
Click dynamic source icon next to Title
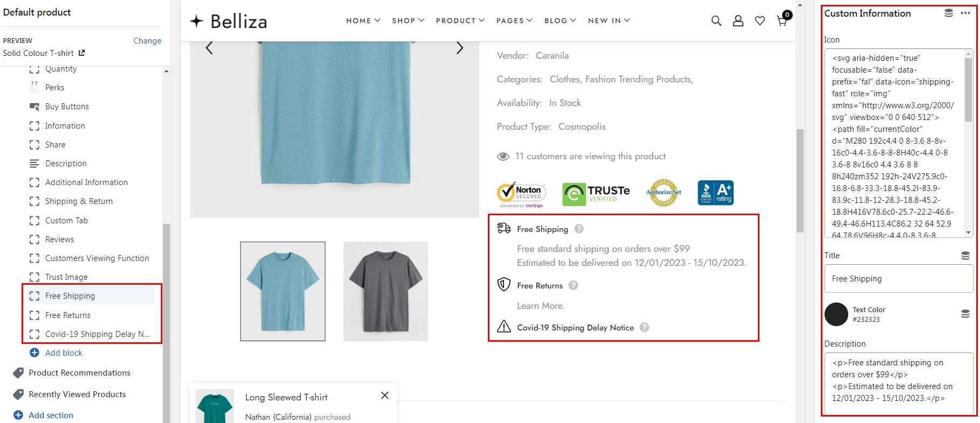pyautogui.click(x=965, y=256)
